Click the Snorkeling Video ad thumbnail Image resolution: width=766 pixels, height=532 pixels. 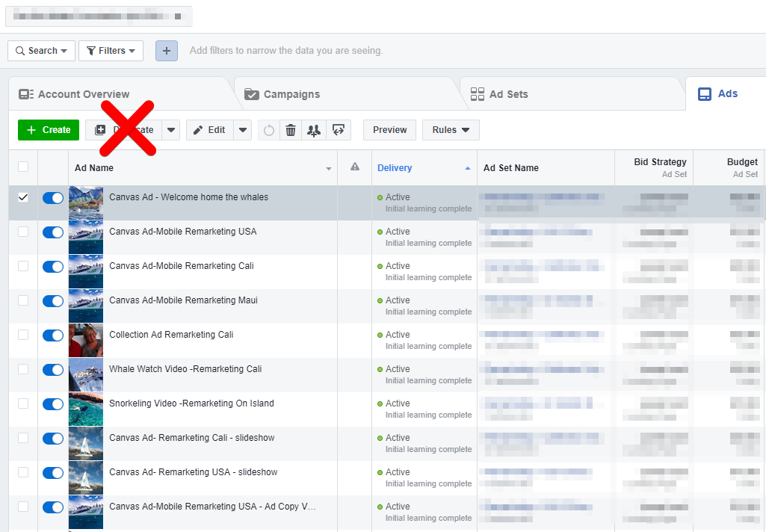pyautogui.click(x=86, y=409)
